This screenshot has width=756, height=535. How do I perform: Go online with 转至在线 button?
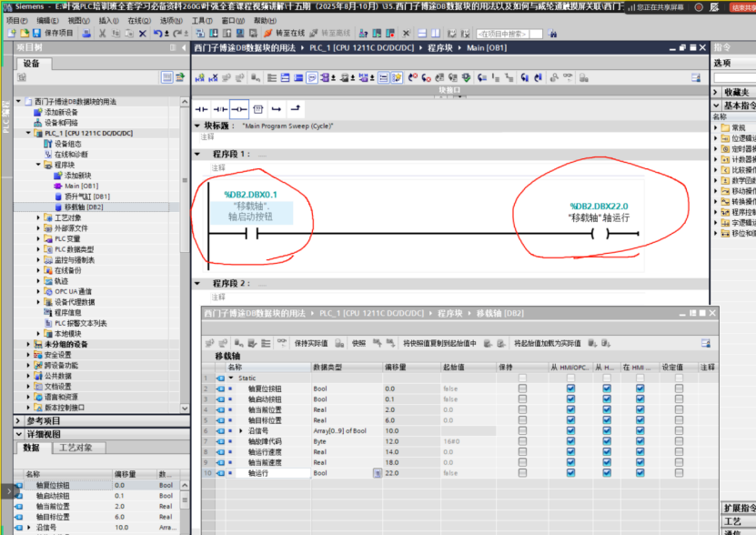coord(285,34)
